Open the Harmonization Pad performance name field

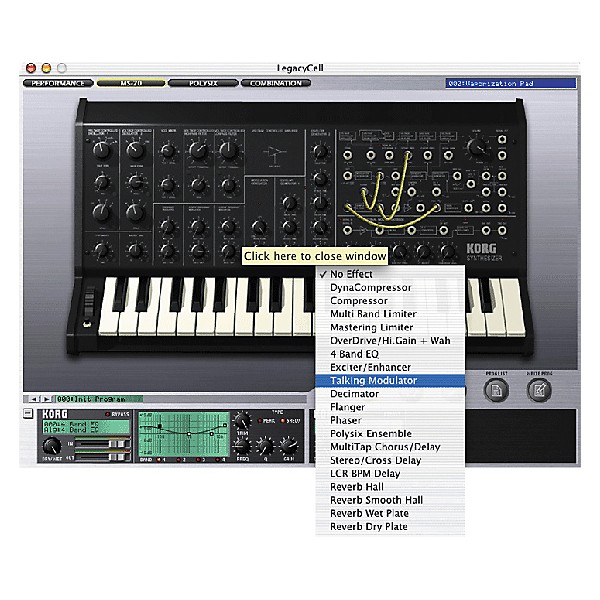510,83
